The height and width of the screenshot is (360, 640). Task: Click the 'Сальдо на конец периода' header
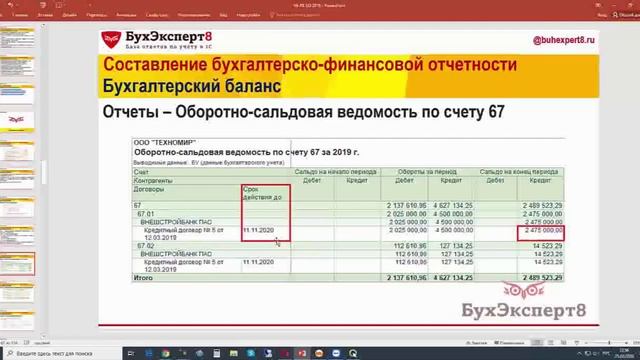pos(519,172)
